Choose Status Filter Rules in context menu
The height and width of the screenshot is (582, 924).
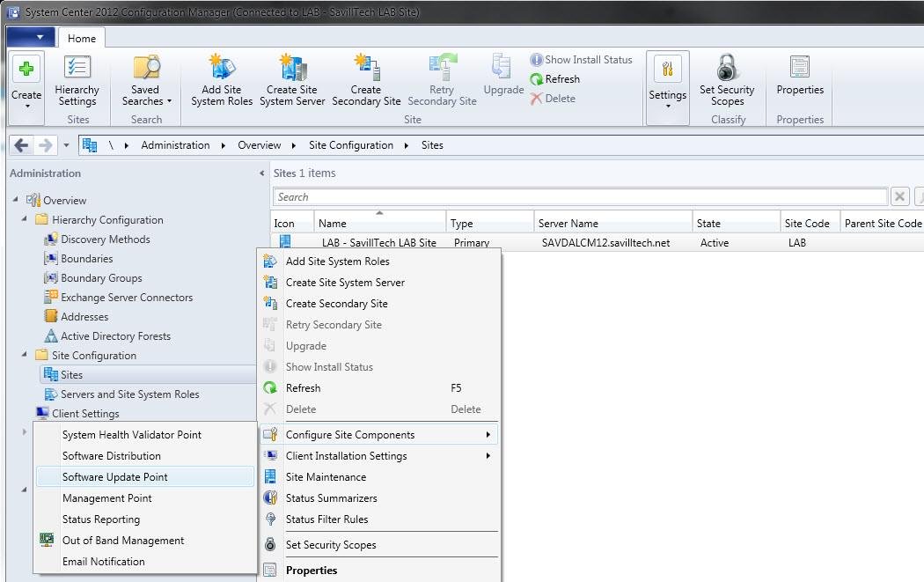tap(381, 519)
